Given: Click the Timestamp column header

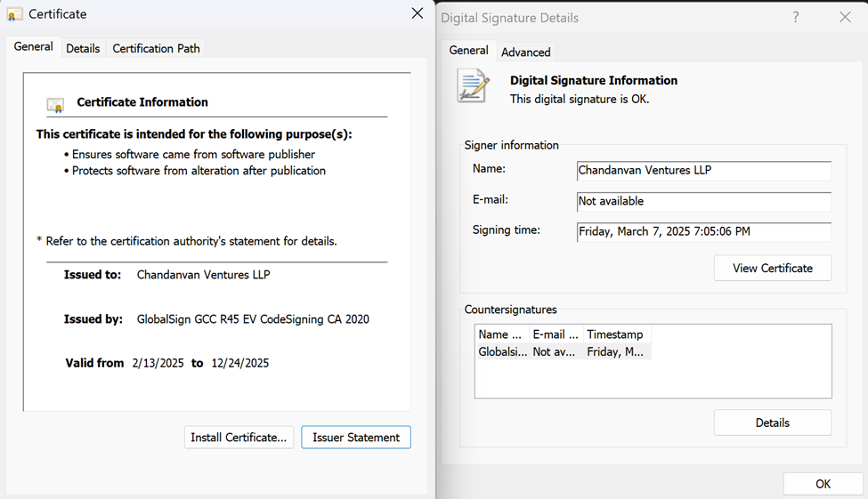Looking at the screenshot, I should [617, 334].
